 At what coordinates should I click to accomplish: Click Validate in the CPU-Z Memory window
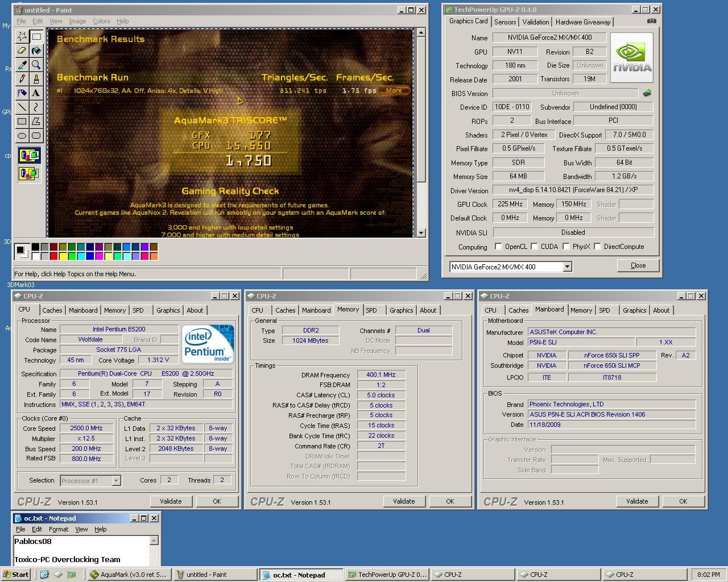coord(404,501)
